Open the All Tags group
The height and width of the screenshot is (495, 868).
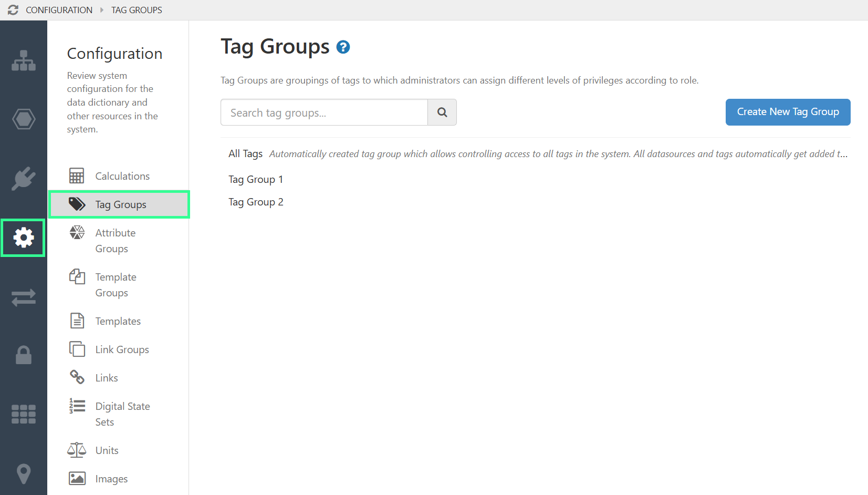245,153
